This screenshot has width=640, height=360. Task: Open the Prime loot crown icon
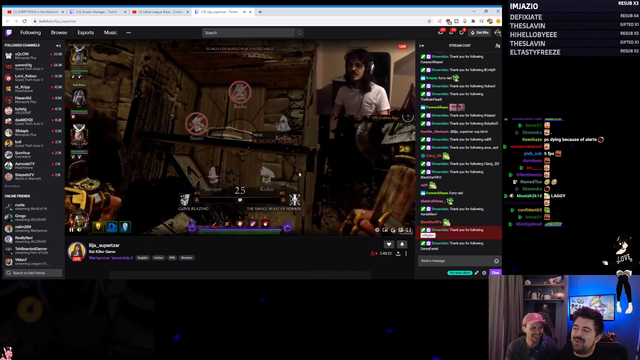tap(441, 33)
